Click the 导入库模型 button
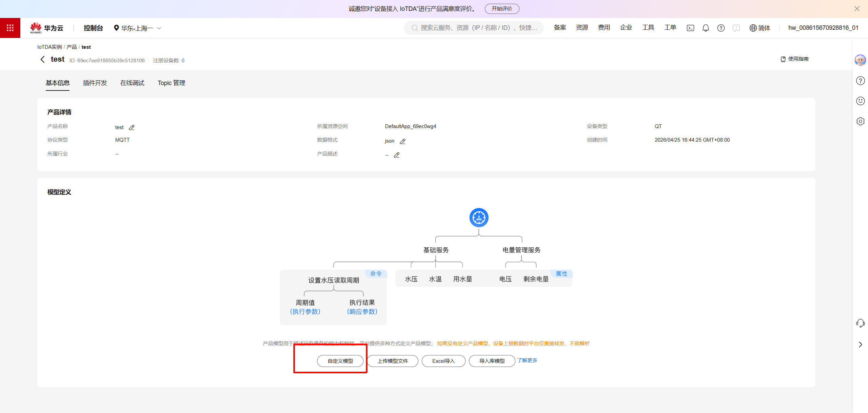 [492, 361]
